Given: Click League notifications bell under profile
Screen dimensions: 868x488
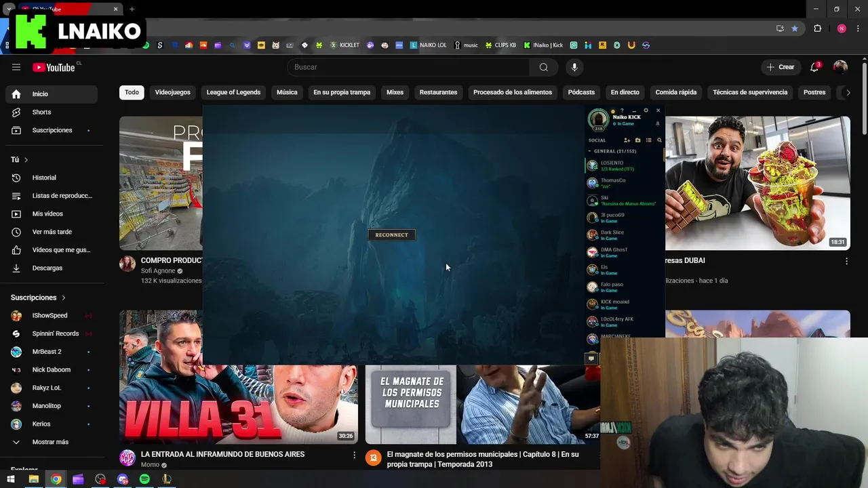Looking at the screenshot, I should point(657,124).
